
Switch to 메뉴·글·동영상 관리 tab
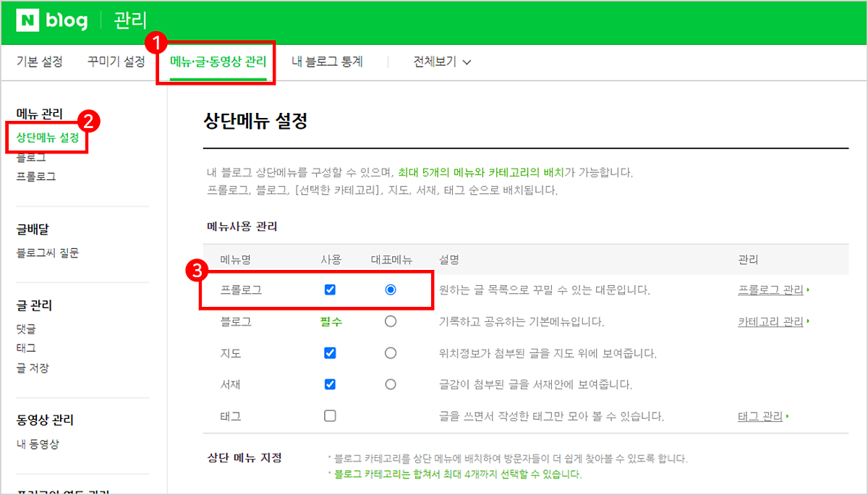pos(218,62)
